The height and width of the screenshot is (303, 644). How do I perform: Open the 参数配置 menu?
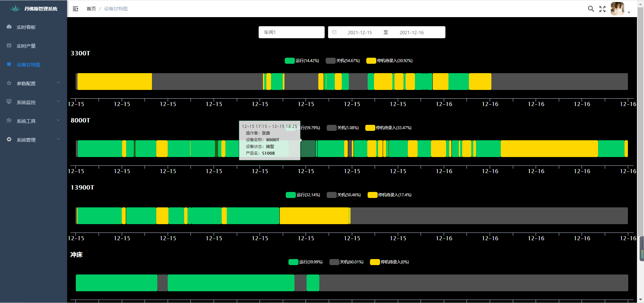[x=34, y=84]
